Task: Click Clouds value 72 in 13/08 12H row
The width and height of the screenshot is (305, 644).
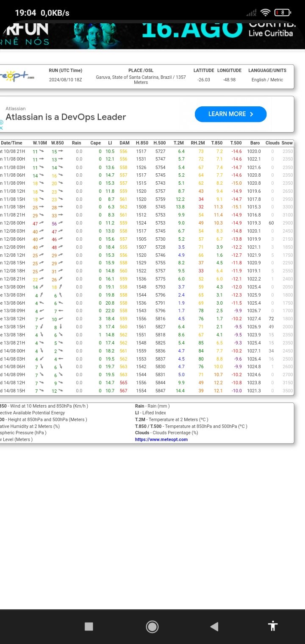Action: coord(271,319)
